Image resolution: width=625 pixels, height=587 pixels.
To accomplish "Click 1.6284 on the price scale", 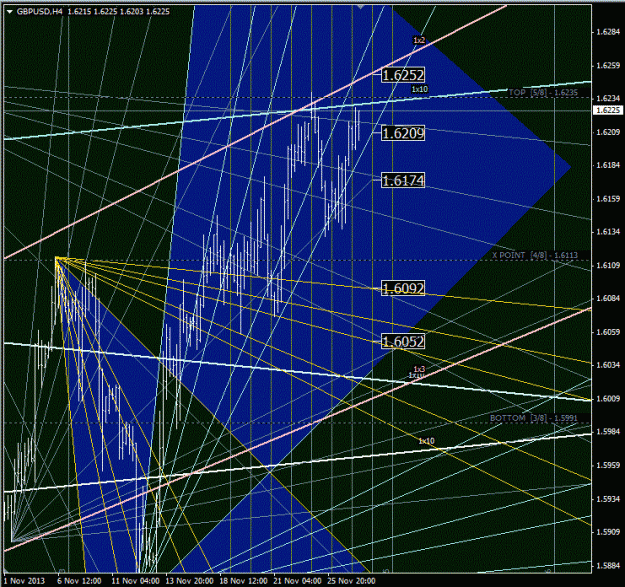I will tap(608, 32).
